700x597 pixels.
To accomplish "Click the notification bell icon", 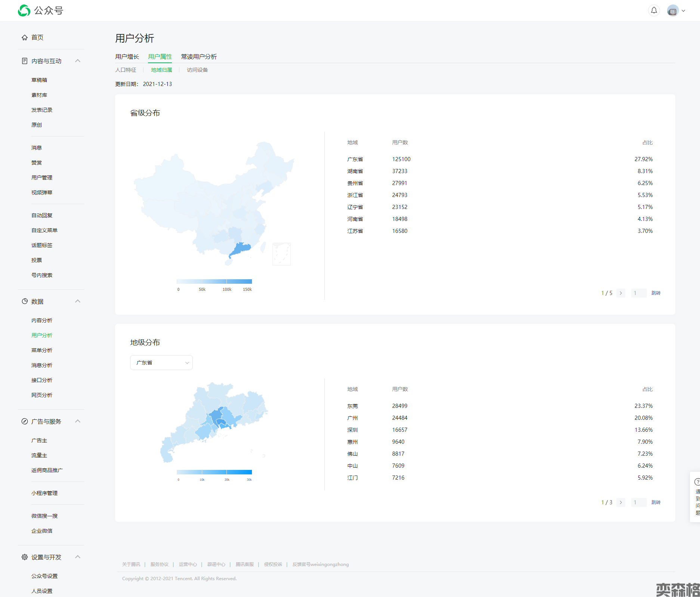I will point(654,10).
